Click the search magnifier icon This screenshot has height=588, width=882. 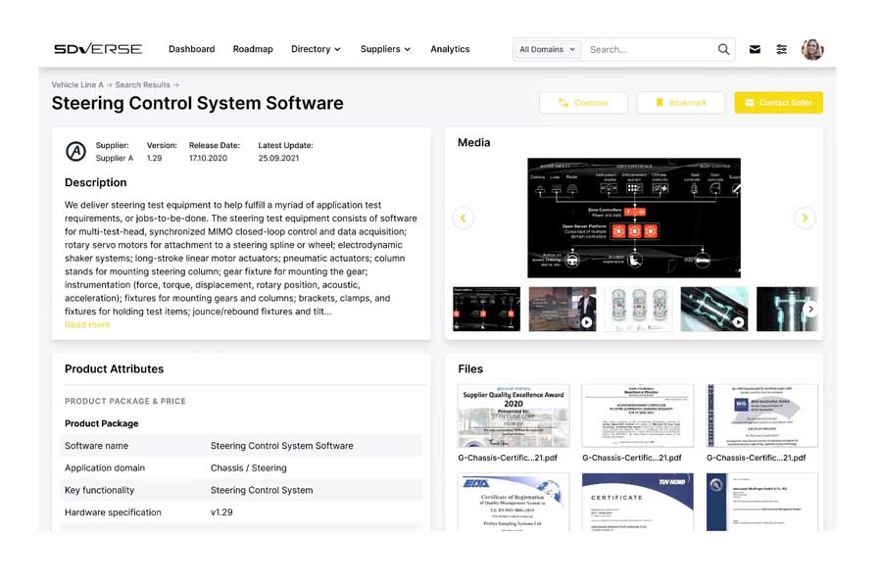pyautogui.click(x=723, y=49)
